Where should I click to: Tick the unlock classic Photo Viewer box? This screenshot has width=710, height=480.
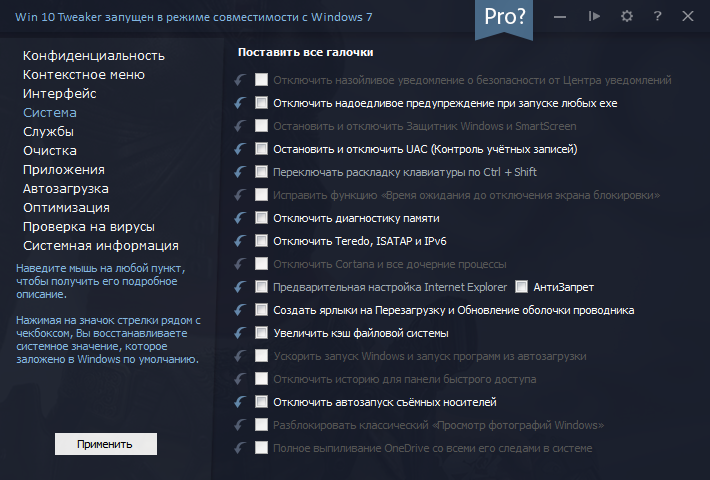[x=261, y=425]
